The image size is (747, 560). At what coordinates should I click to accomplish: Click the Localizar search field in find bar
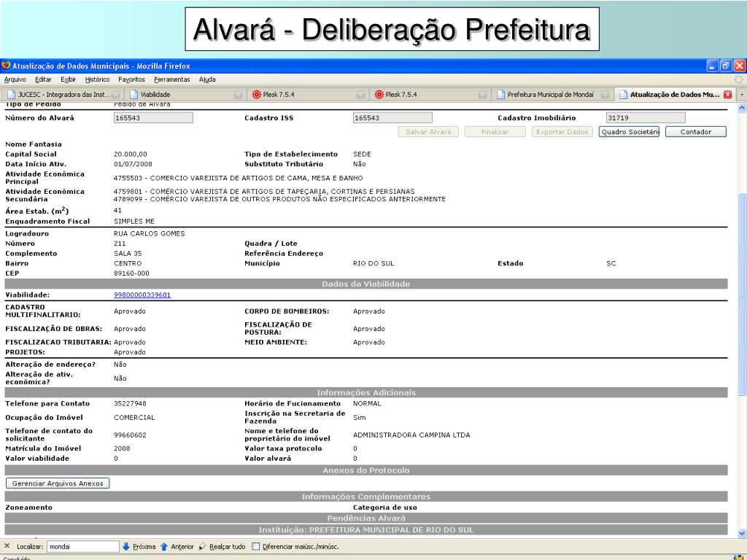pyautogui.click(x=83, y=547)
